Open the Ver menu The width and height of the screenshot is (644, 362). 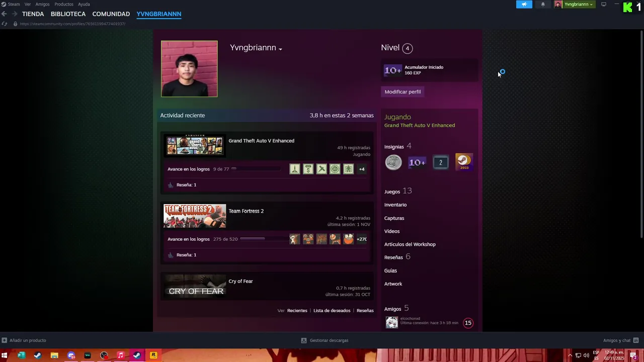point(28,4)
